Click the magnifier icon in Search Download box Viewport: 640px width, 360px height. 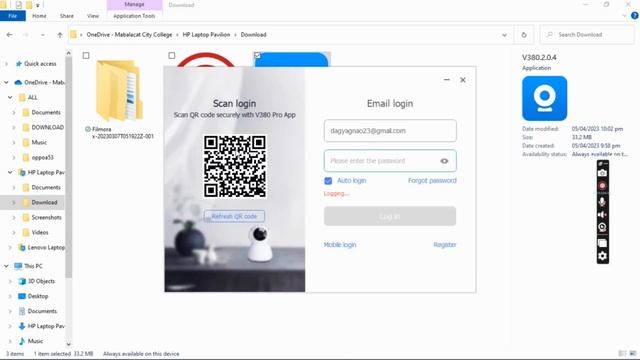550,35
